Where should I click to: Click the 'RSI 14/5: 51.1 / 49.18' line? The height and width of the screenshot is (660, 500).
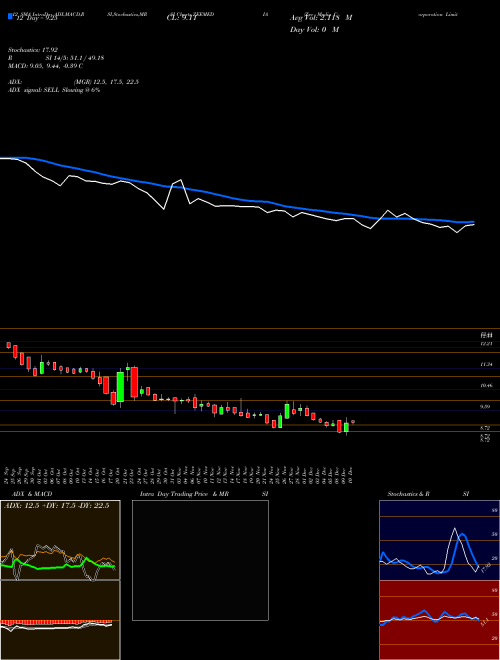56,58
